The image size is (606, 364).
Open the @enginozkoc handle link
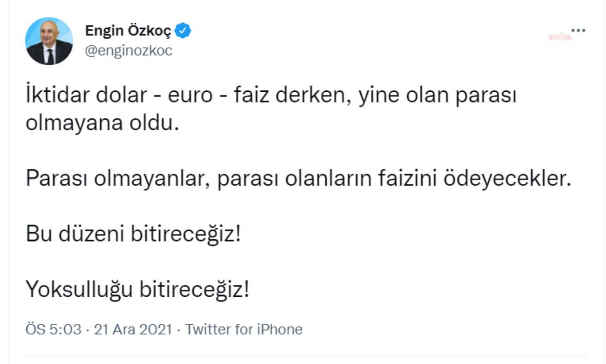(128, 51)
